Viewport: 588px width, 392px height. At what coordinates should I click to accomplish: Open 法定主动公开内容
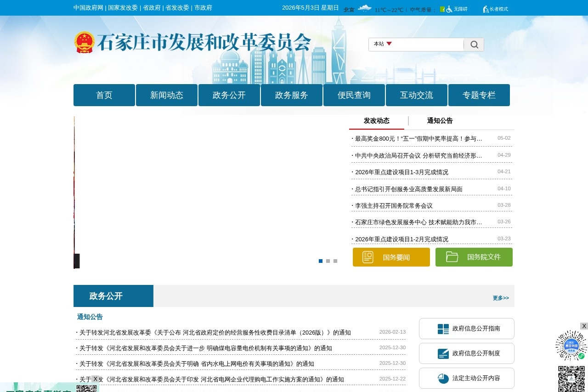[x=467, y=378]
